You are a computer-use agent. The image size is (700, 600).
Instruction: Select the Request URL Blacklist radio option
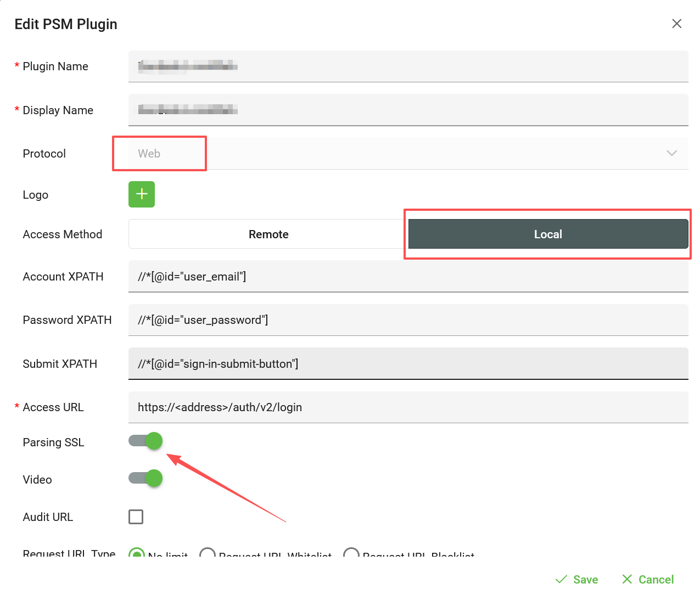pyautogui.click(x=351, y=553)
